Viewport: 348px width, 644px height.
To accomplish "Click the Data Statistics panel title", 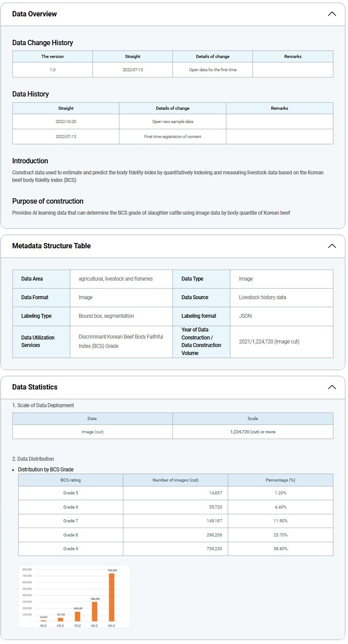I will [34, 387].
